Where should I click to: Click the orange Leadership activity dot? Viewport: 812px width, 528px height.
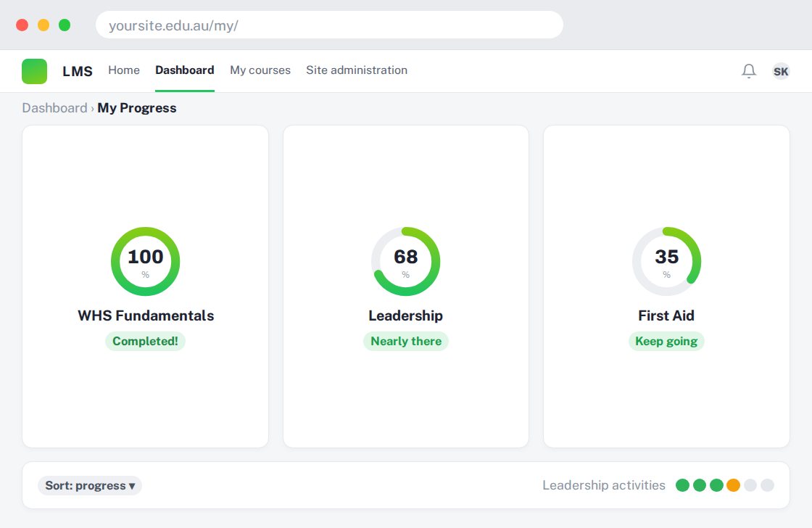(x=733, y=485)
